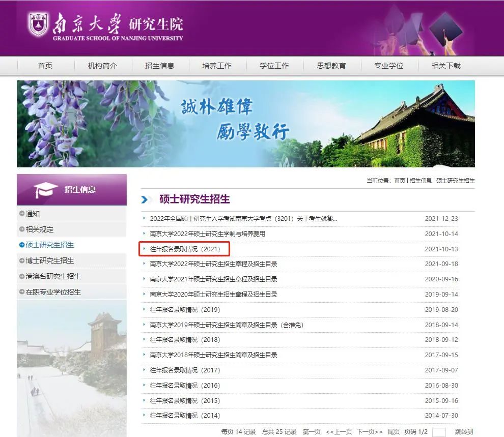Select 博士研究生招生 in the left sidebar
Image resolution: width=504 pixels, height=437 pixels.
click(50, 260)
